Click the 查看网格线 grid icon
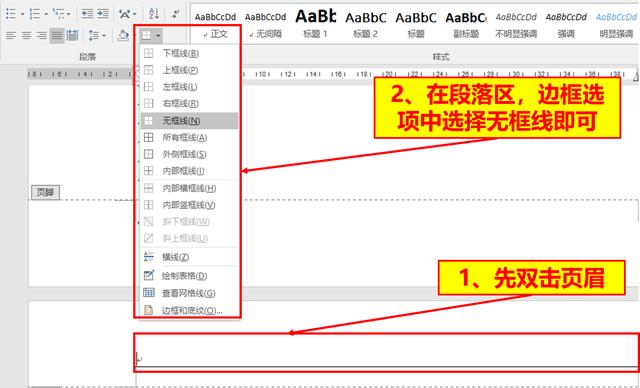This screenshot has height=388, width=640. click(149, 293)
